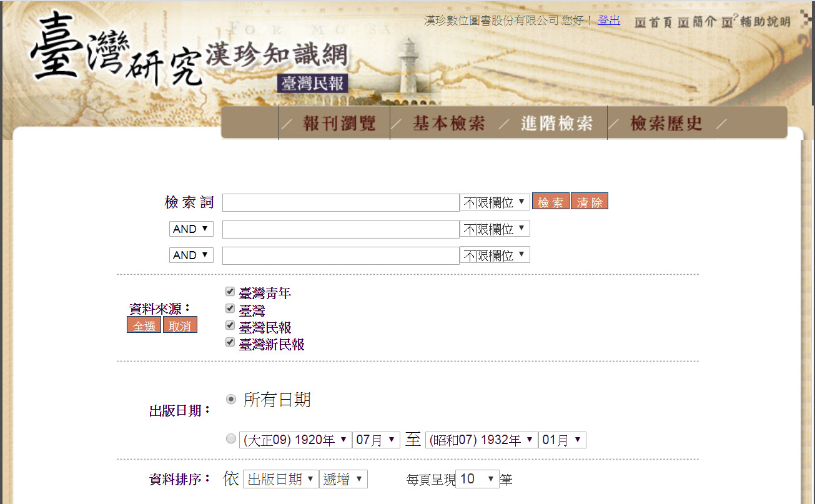This screenshot has height=504, width=815.
Task: Open first row 不限欄位 field dropdown
Action: click(x=495, y=202)
